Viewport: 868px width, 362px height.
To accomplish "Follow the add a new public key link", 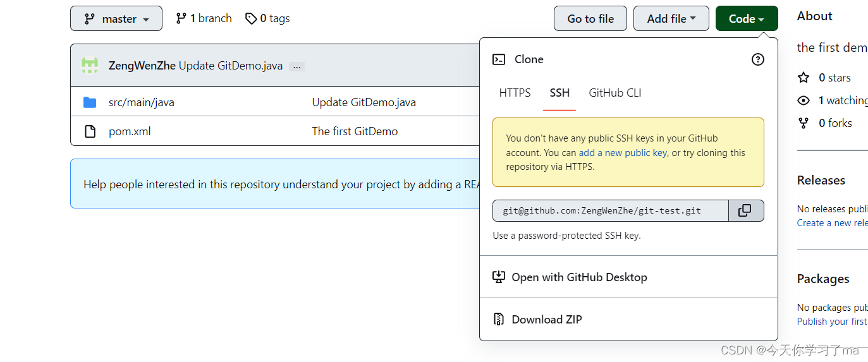I will tap(623, 152).
